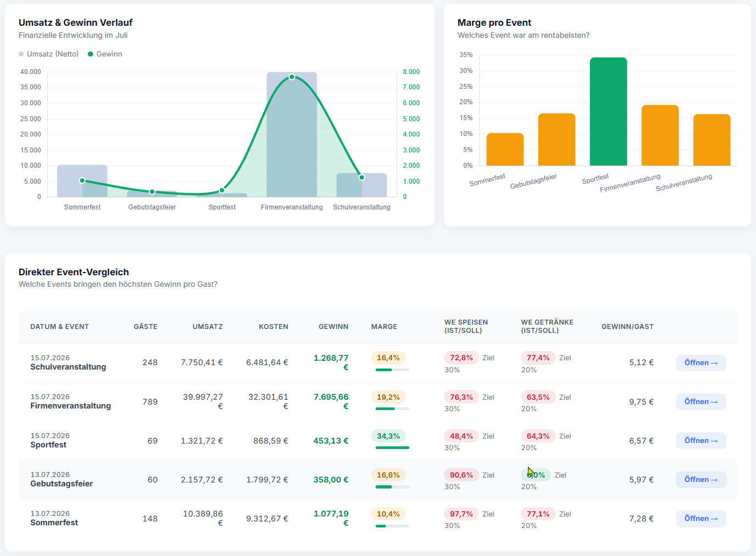Image resolution: width=756 pixels, height=556 pixels.
Task: Click the 77,4% WE Getränke badge
Action: pos(538,358)
